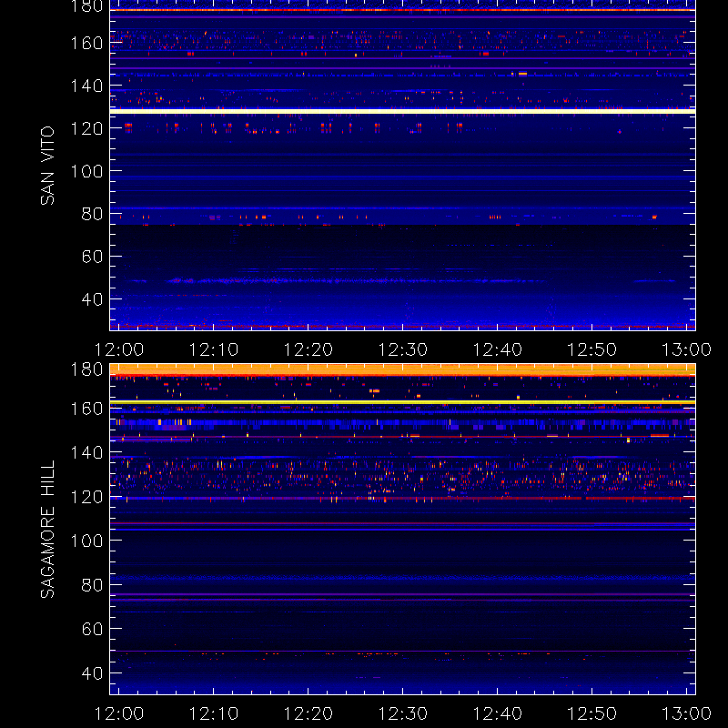Select the 60 tick label on San Vito plot

[x=92, y=257]
